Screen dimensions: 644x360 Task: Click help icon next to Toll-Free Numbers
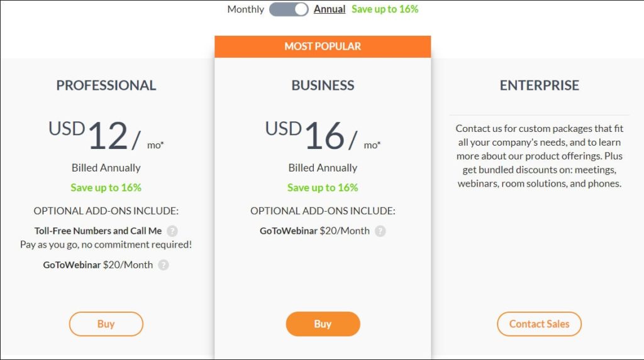click(x=172, y=231)
